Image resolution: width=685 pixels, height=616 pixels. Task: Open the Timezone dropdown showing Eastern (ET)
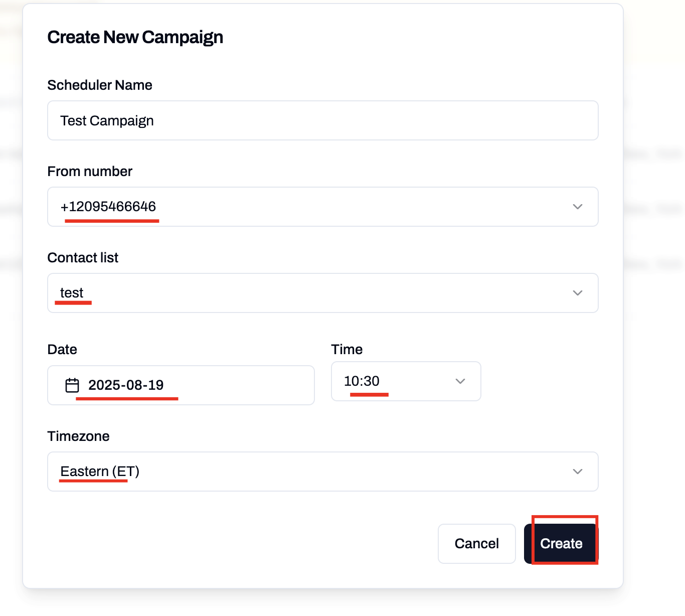pos(322,472)
